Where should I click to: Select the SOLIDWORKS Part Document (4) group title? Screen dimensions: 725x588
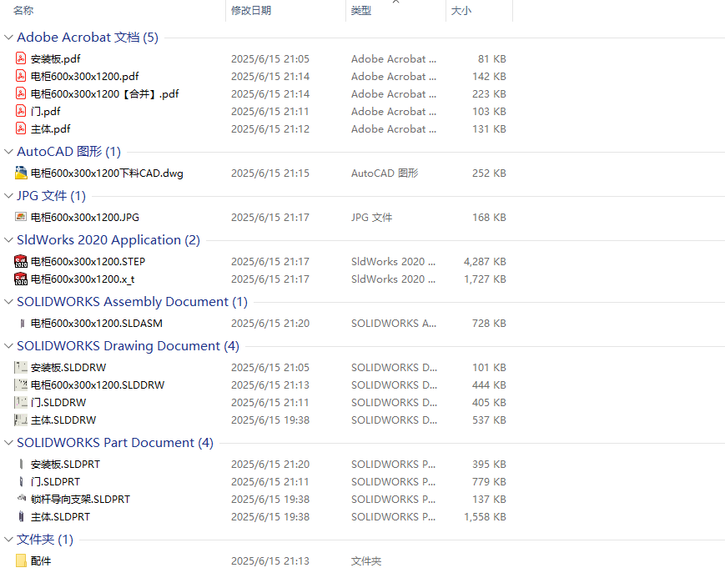click(x=114, y=442)
